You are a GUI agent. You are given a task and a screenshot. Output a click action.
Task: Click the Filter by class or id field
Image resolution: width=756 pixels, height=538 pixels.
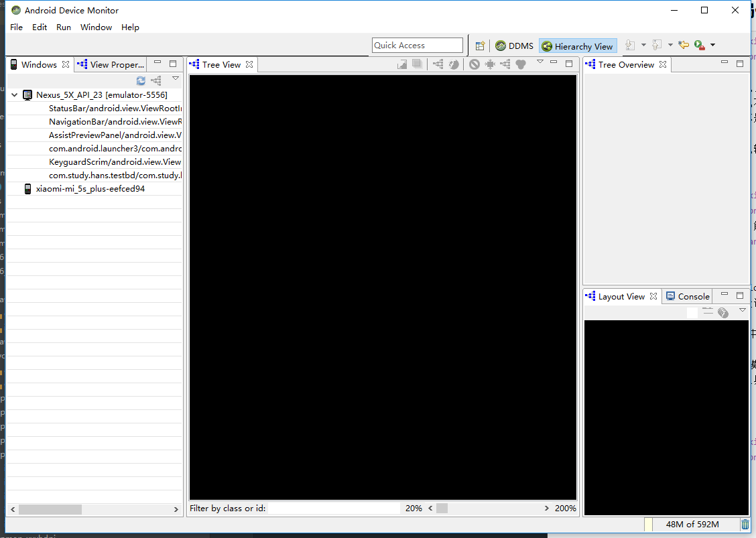tap(334, 509)
